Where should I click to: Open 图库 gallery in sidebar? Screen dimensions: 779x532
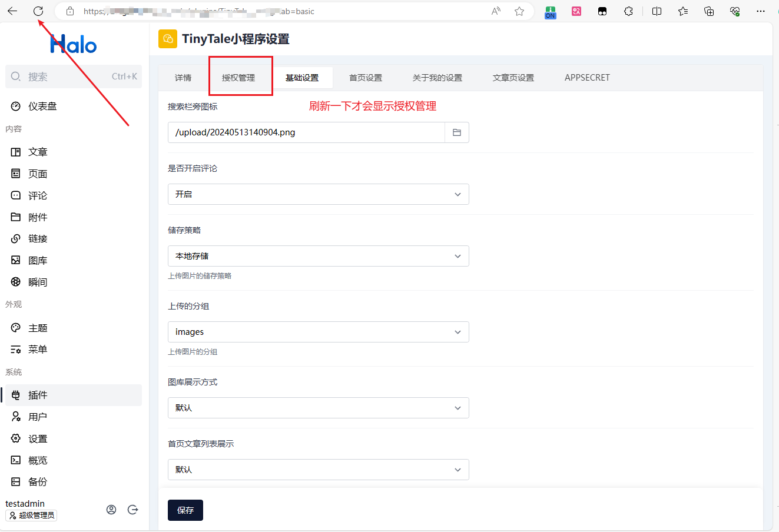74,260
